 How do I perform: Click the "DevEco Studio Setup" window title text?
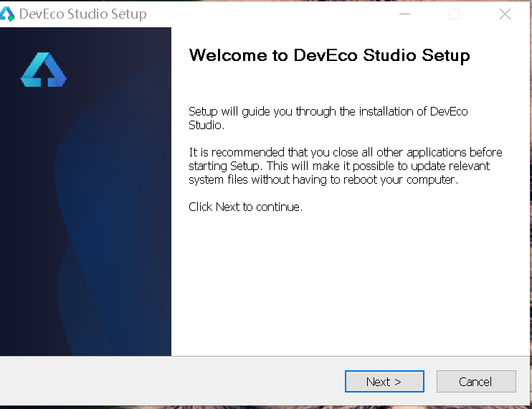pyautogui.click(x=82, y=14)
